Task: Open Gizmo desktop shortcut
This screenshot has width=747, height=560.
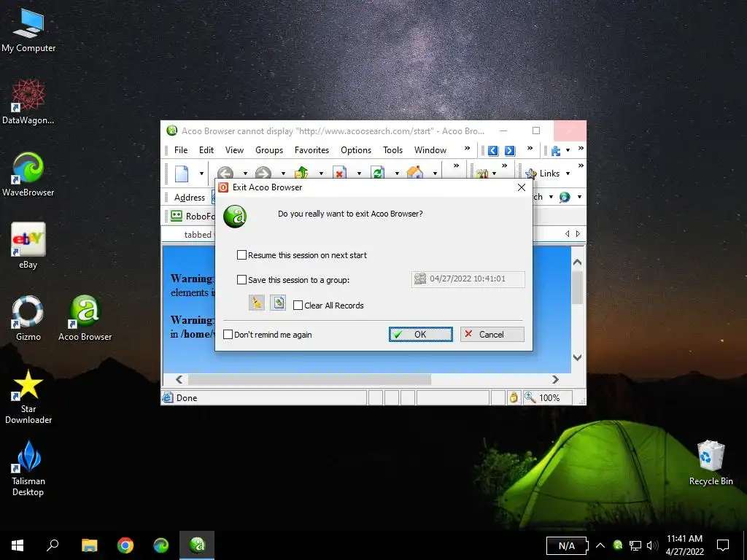Action: 28,318
